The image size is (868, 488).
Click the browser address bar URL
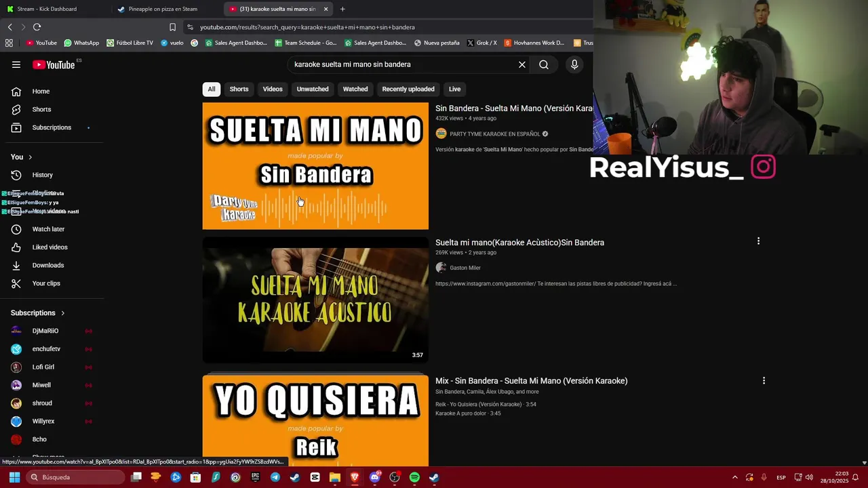[307, 27]
